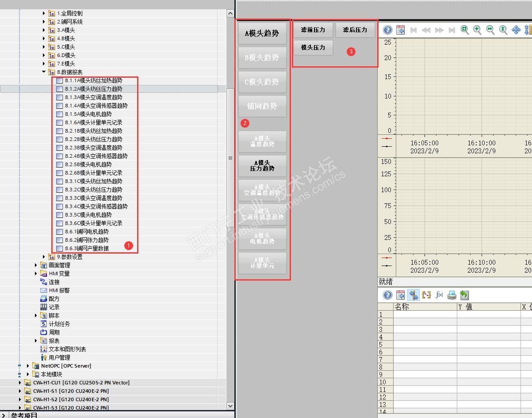Zoom the value axis vertically

pyautogui.click(x=503, y=30)
